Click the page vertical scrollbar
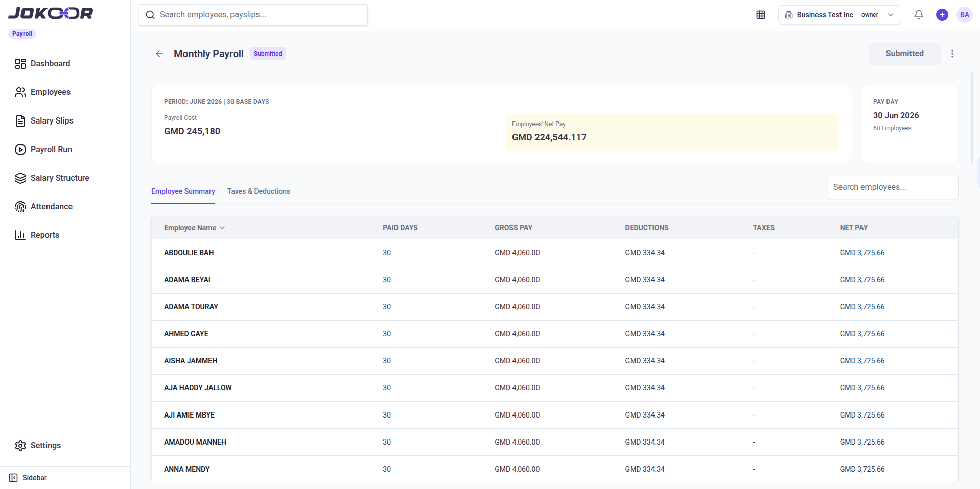This screenshot has width=980, height=489. (972, 118)
